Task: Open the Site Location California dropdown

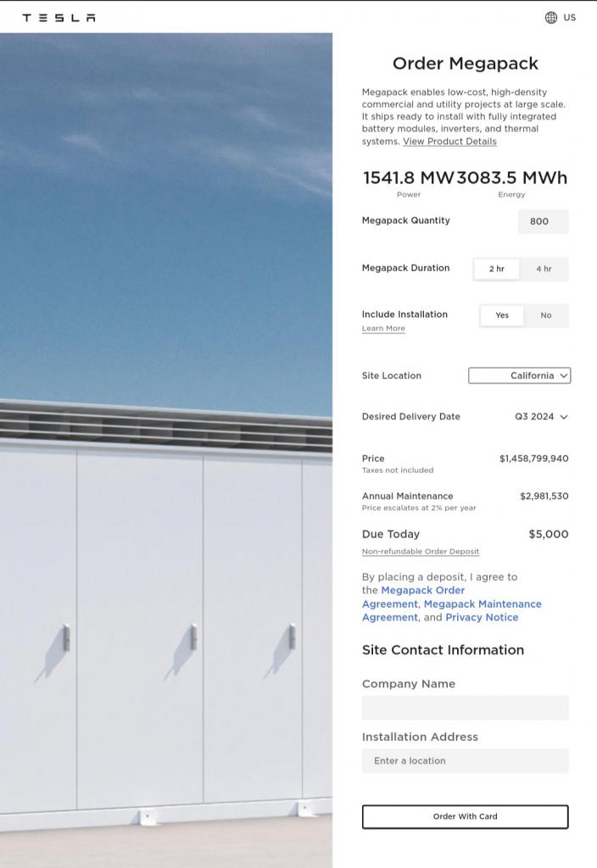Action: (x=520, y=376)
